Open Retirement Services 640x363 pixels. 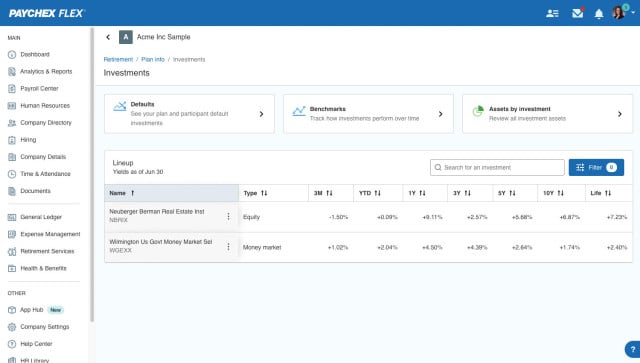47,252
